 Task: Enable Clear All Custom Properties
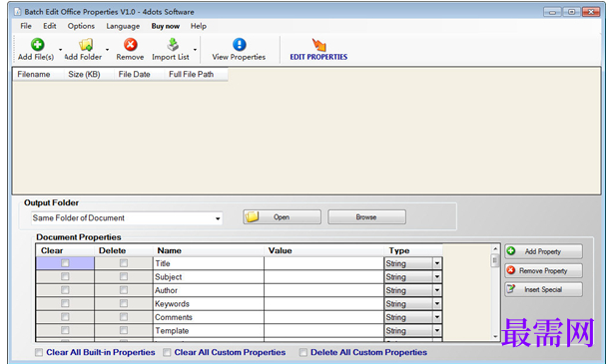tap(167, 353)
